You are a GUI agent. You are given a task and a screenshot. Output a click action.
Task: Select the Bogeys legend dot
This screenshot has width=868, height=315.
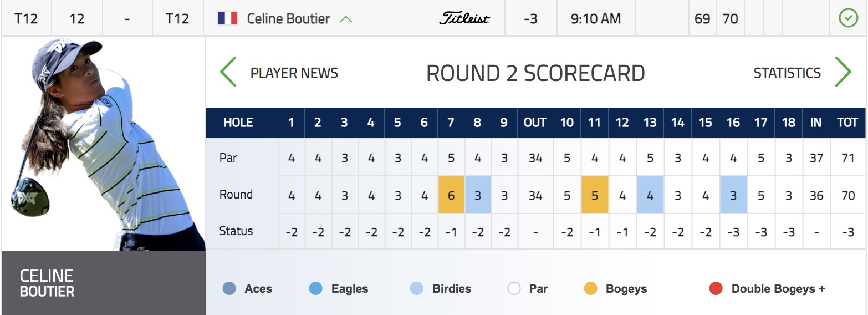coord(591,288)
